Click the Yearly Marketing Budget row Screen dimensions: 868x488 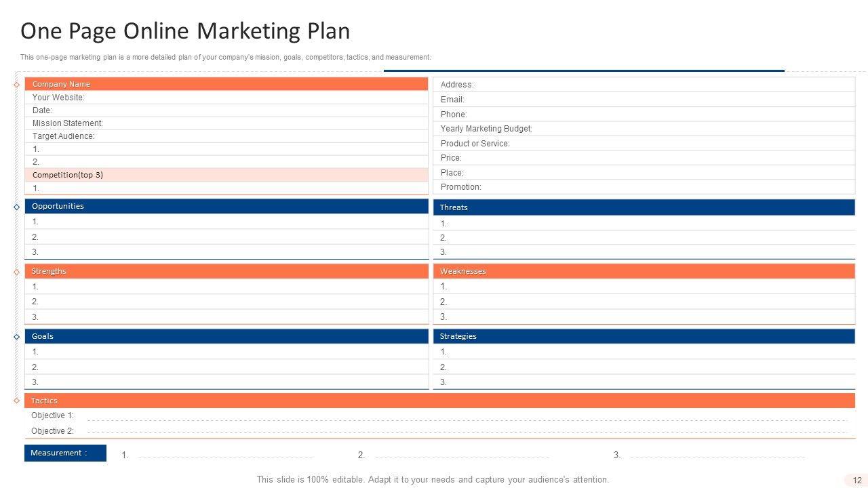pos(644,129)
